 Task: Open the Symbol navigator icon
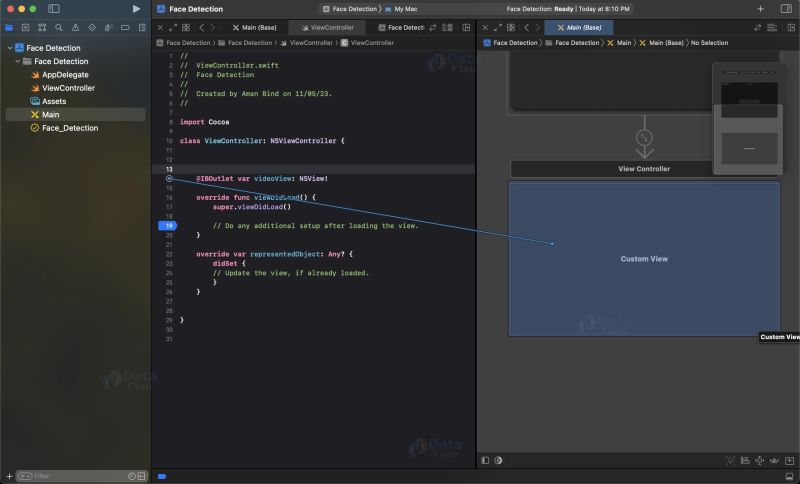pyautogui.click(x=42, y=28)
